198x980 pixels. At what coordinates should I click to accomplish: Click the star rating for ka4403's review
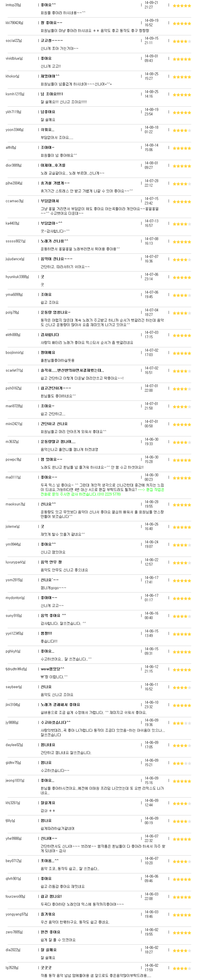pos(182,224)
